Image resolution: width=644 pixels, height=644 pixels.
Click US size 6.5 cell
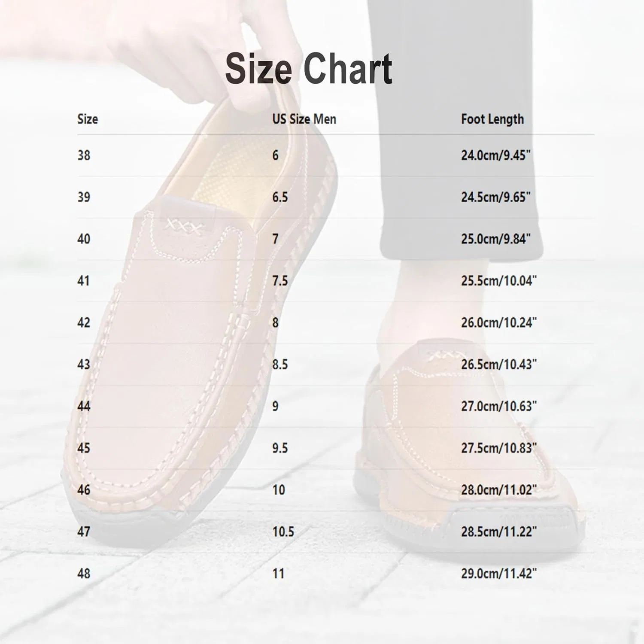point(280,197)
